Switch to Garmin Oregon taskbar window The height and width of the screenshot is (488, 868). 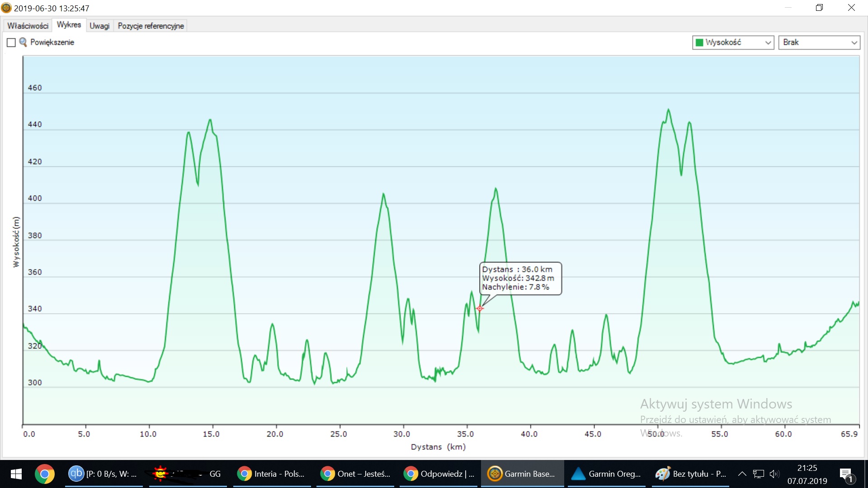click(606, 474)
